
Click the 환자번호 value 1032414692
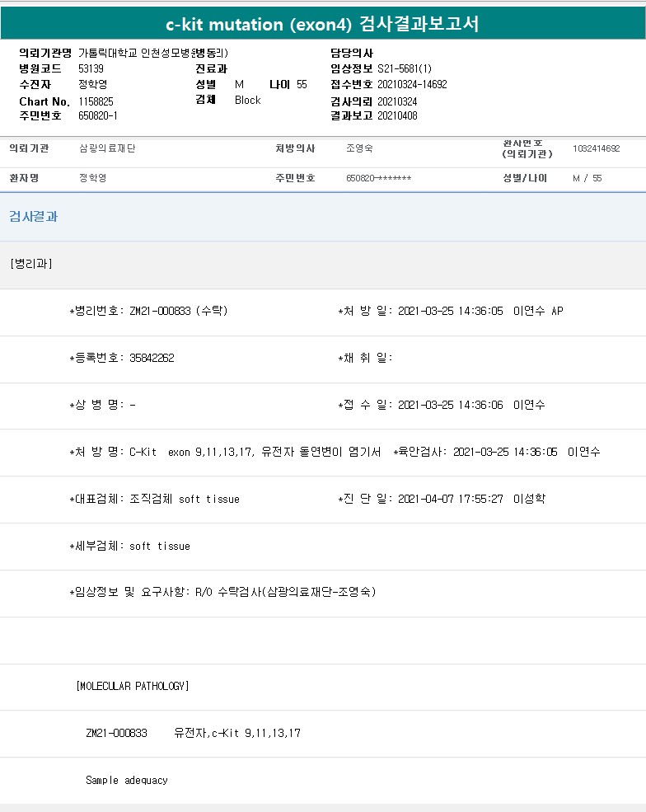596,148
